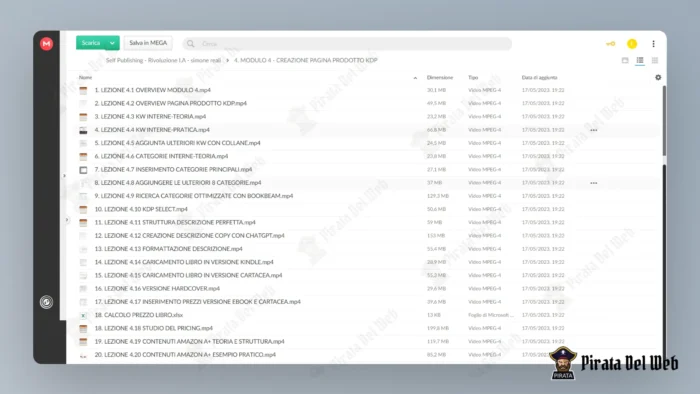Switch to list view icon
The width and height of the screenshot is (700, 394).
(x=640, y=60)
